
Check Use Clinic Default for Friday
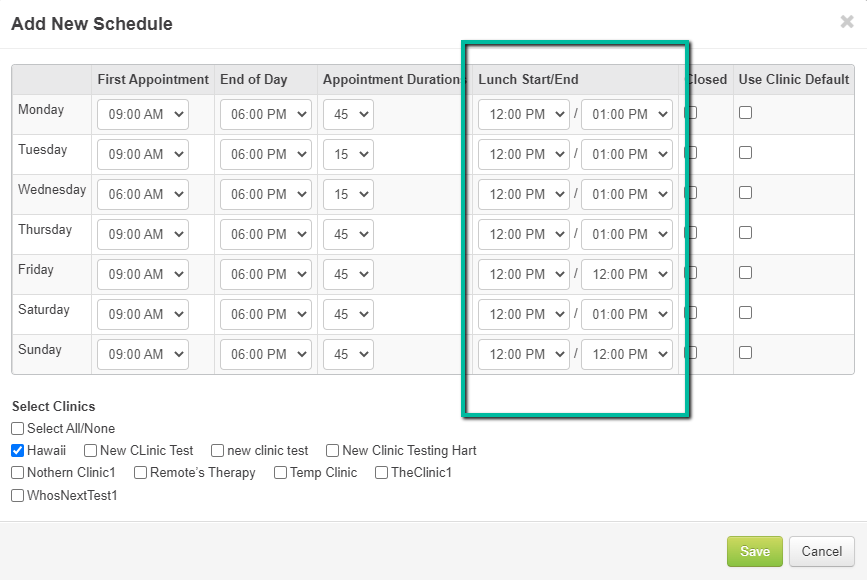coord(745,273)
